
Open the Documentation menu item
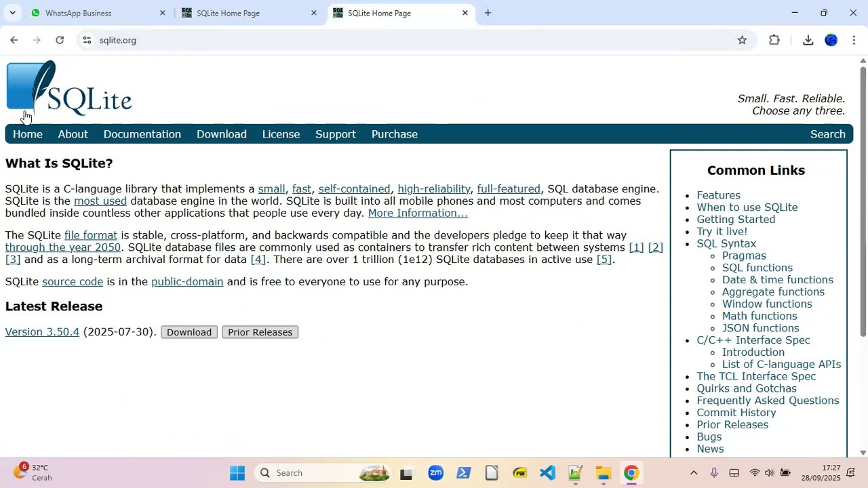tap(142, 134)
